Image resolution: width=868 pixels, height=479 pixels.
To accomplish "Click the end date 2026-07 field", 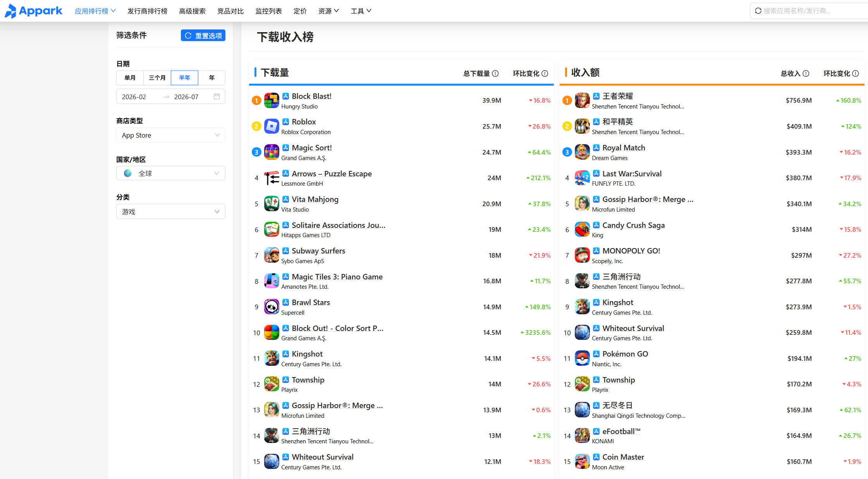I will 186,96.
